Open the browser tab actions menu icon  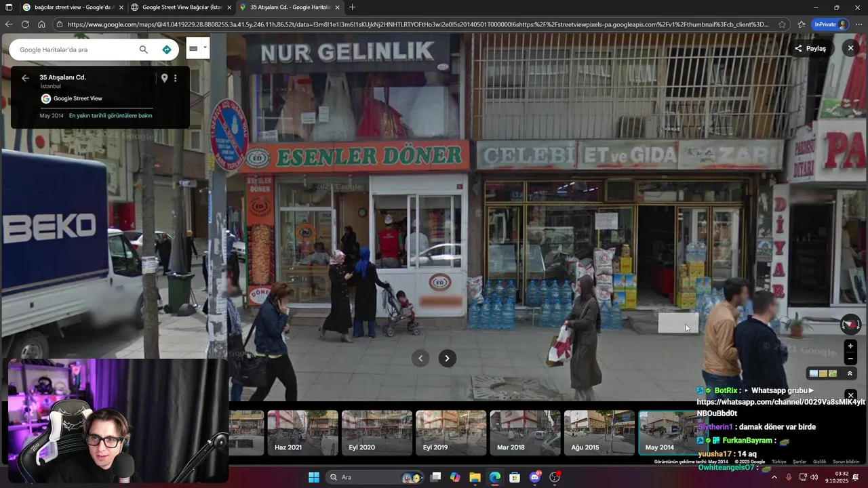pyautogui.click(x=9, y=7)
